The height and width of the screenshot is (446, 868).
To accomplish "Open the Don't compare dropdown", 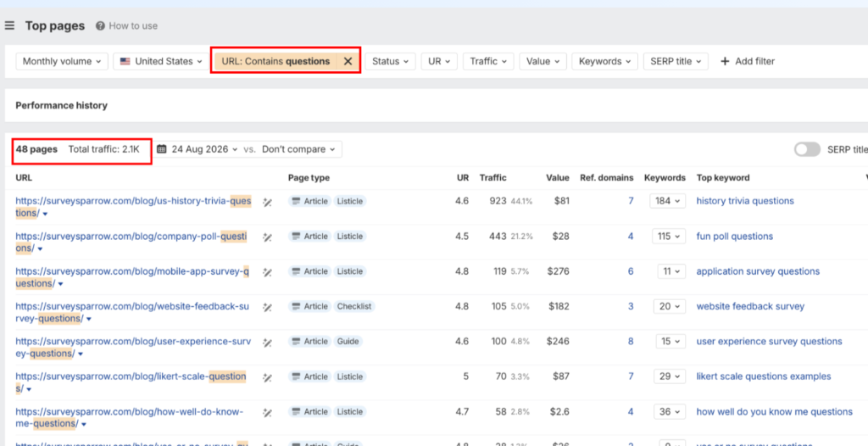I will [x=299, y=149].
